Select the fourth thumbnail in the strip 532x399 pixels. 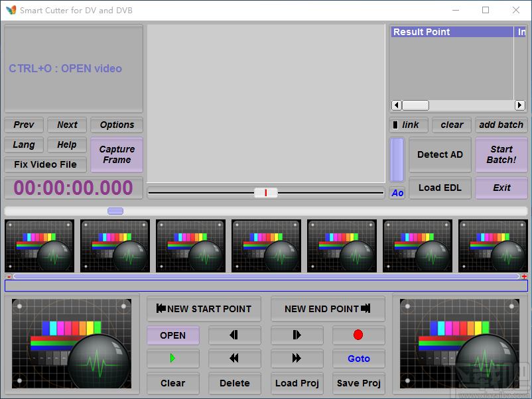point(267,246)
